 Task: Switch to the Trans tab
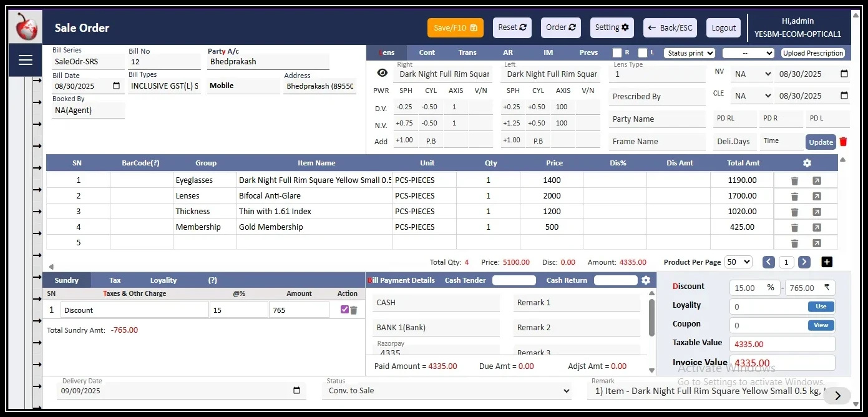pyautogui.click(x=467, y=52)
